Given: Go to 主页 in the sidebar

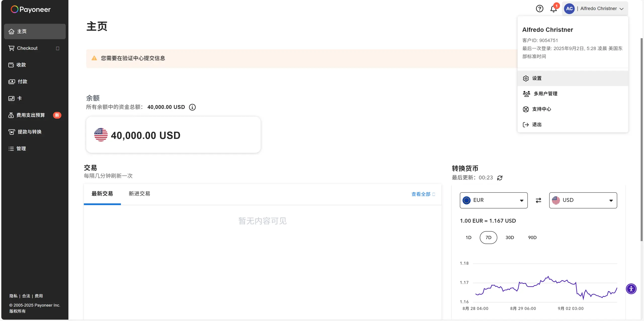Looking at the screenshot, I should tap(35, 31).
